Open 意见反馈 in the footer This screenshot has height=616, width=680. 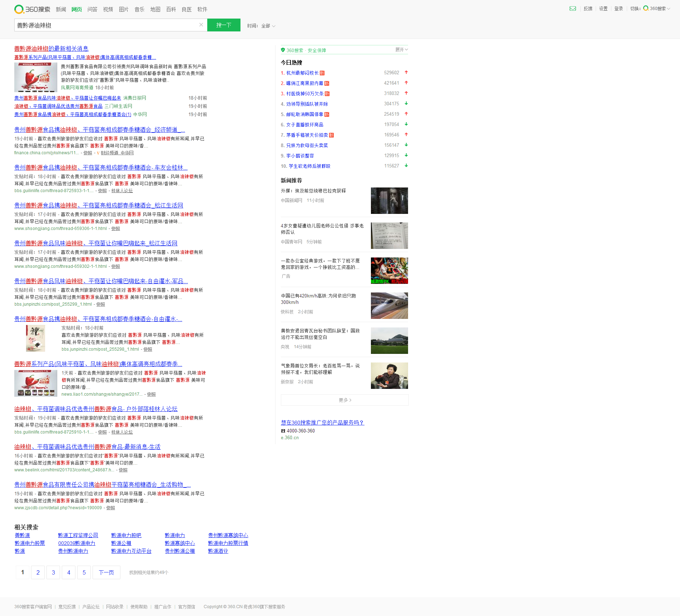click(x=67, y=607)
